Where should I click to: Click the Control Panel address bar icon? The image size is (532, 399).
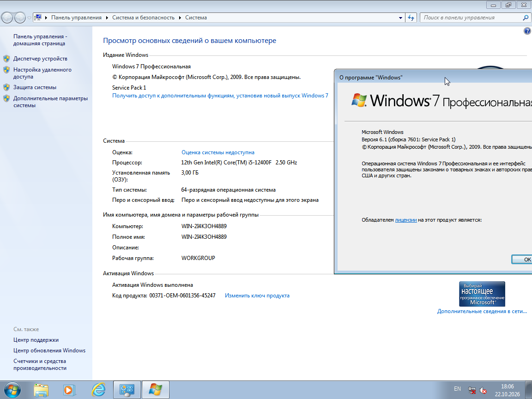pyautogui.click(x=38, y=17)
